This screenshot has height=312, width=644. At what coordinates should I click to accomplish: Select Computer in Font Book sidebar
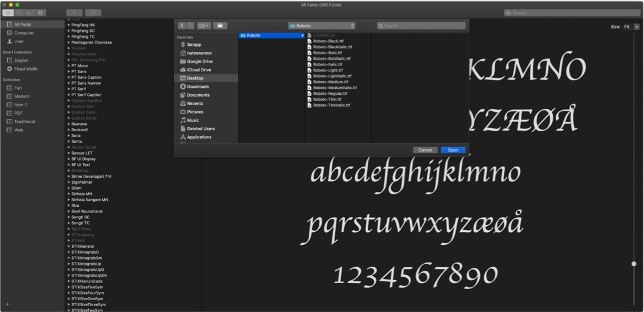pos(24,33)
